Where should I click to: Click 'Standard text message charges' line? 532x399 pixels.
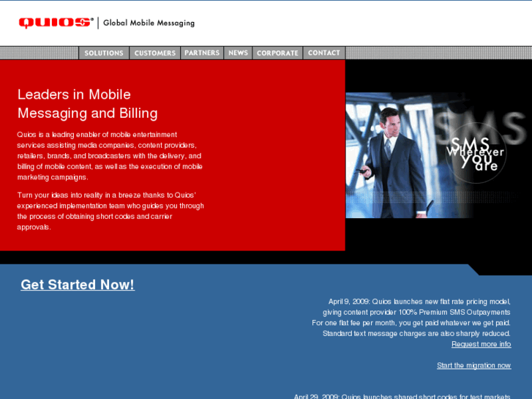tap(416, 333)
